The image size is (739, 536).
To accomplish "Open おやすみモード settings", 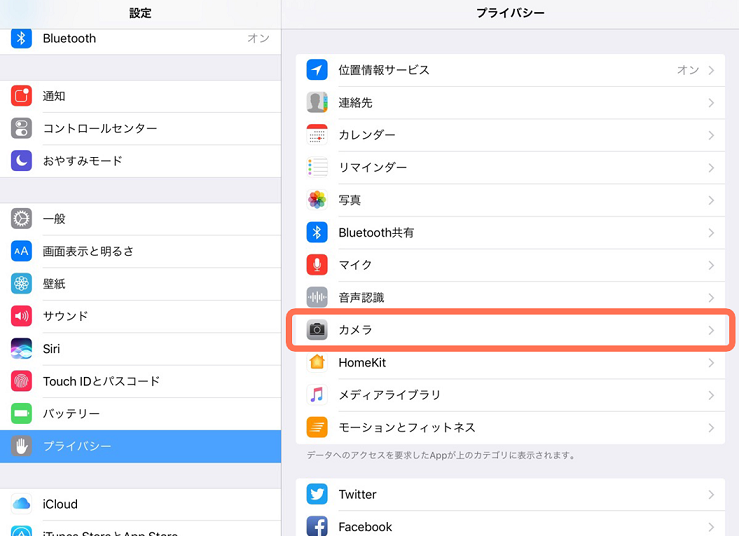I will (140, 161).
